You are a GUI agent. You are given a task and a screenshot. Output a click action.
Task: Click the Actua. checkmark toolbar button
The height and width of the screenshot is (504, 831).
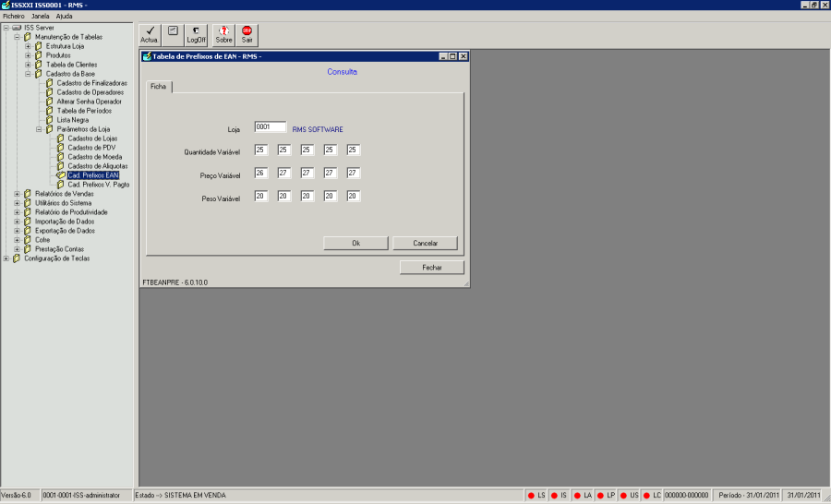150,35
